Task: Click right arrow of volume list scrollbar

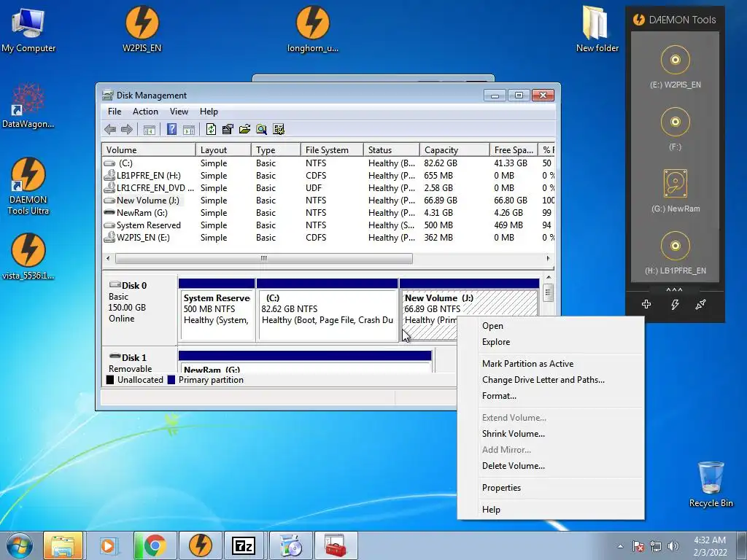Action: click(x=549, y=259)
